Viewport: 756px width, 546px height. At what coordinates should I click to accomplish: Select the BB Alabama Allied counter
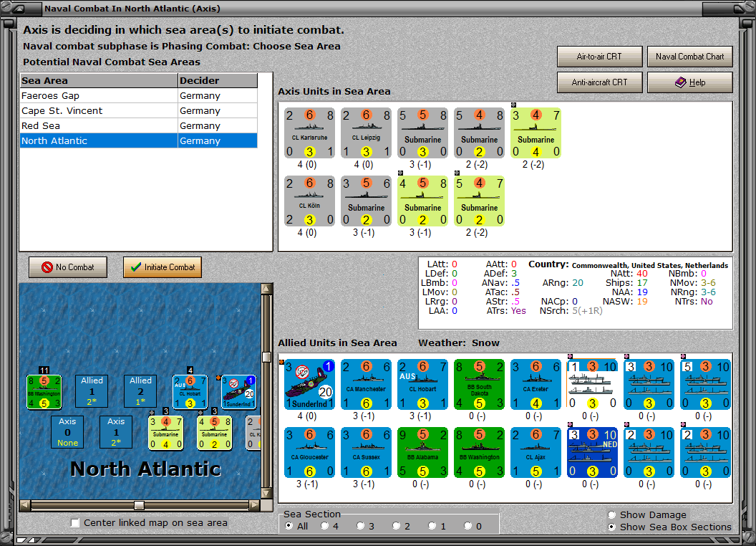[x=423, y=452]
